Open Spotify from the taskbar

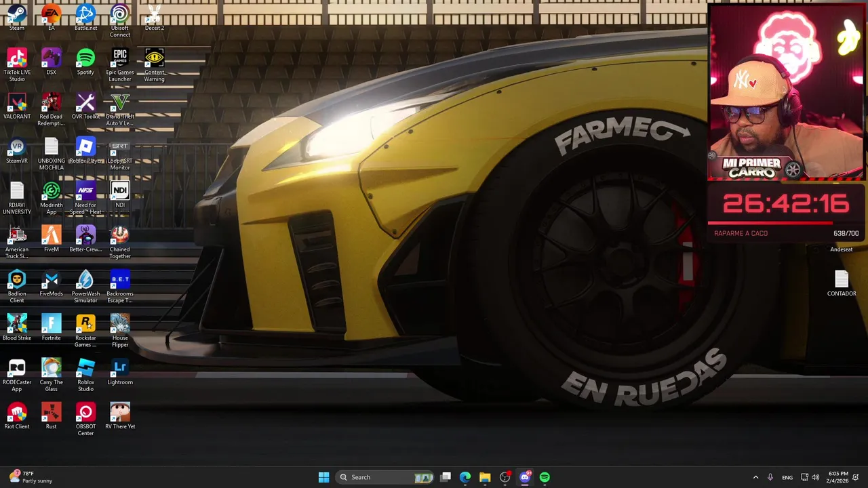(x=545, y=477)
